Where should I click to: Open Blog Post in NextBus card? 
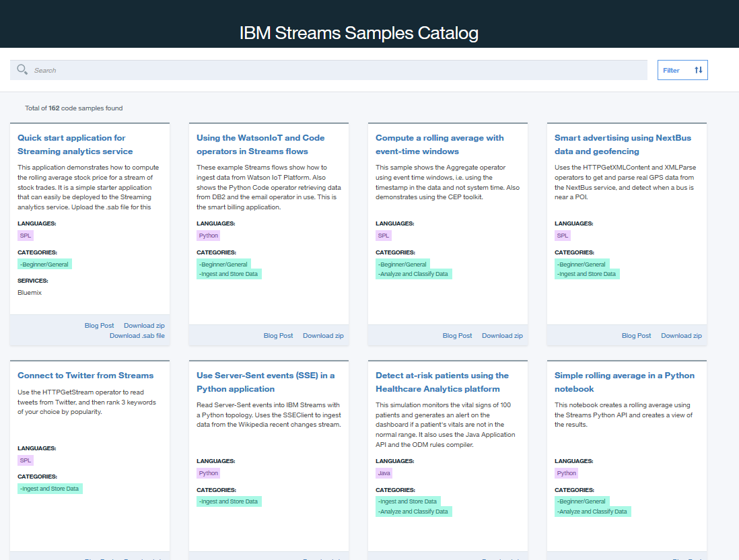click(636, 336)
